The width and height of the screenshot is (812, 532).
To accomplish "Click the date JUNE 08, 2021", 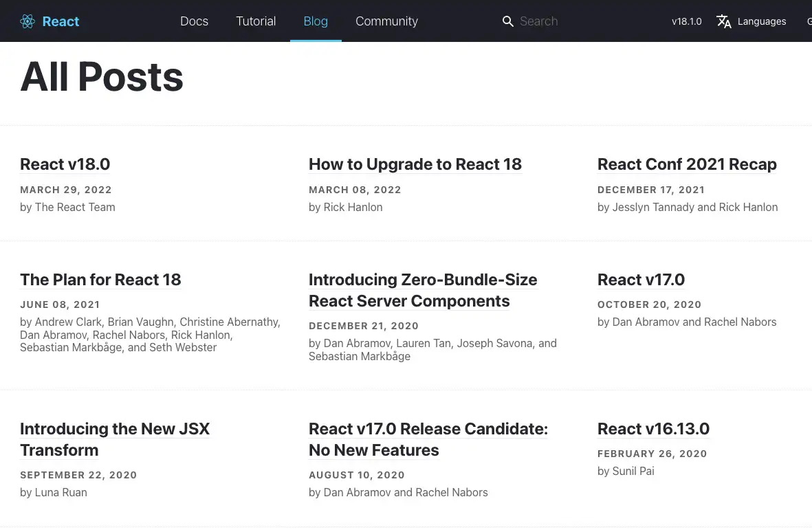I will click(60, 304).
